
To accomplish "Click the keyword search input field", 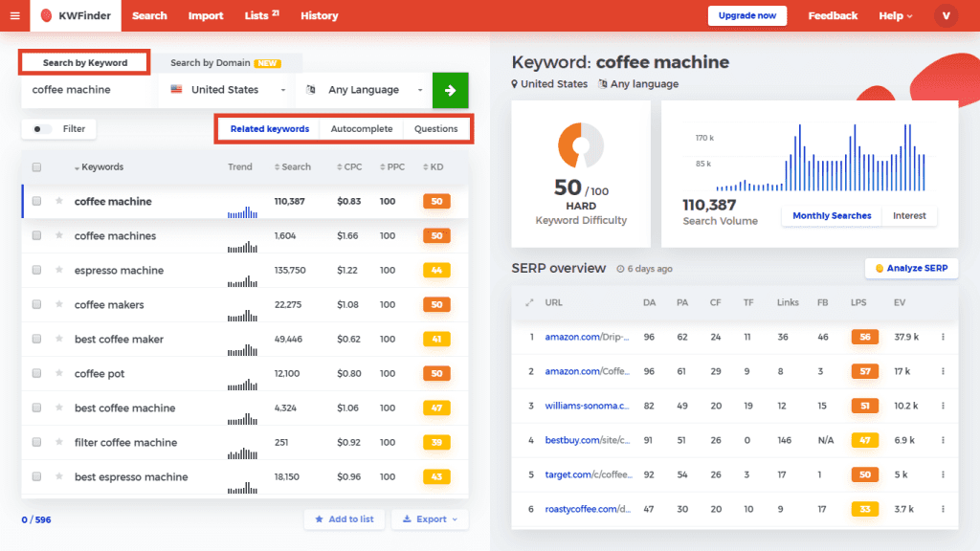I will tap(88, 90).
